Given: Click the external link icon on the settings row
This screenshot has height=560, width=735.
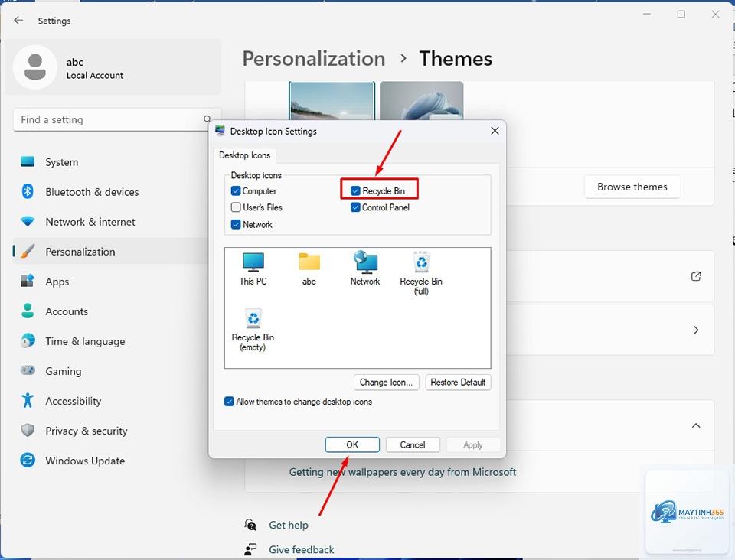Looking at the screenshot, I should coord(696,276).
